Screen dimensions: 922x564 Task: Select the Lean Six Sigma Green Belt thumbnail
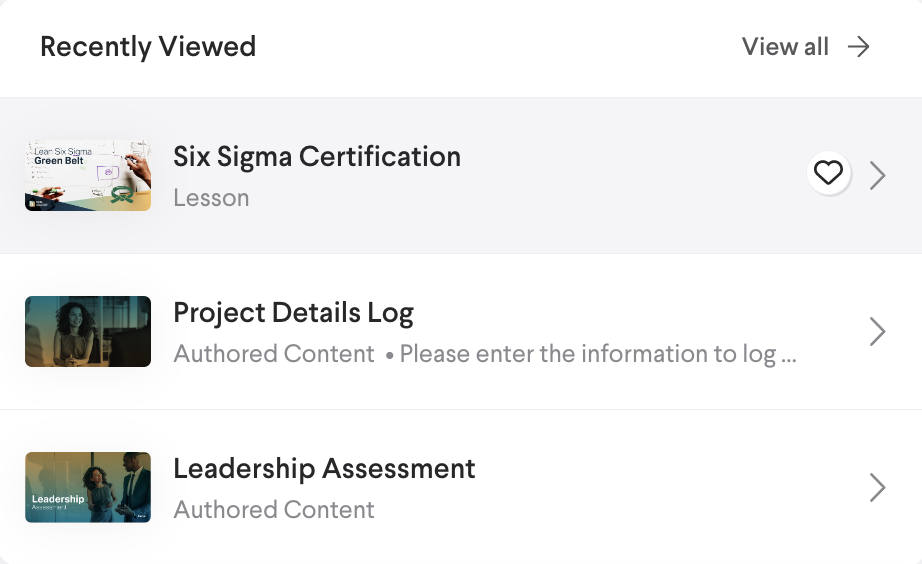tap(88, 176)
